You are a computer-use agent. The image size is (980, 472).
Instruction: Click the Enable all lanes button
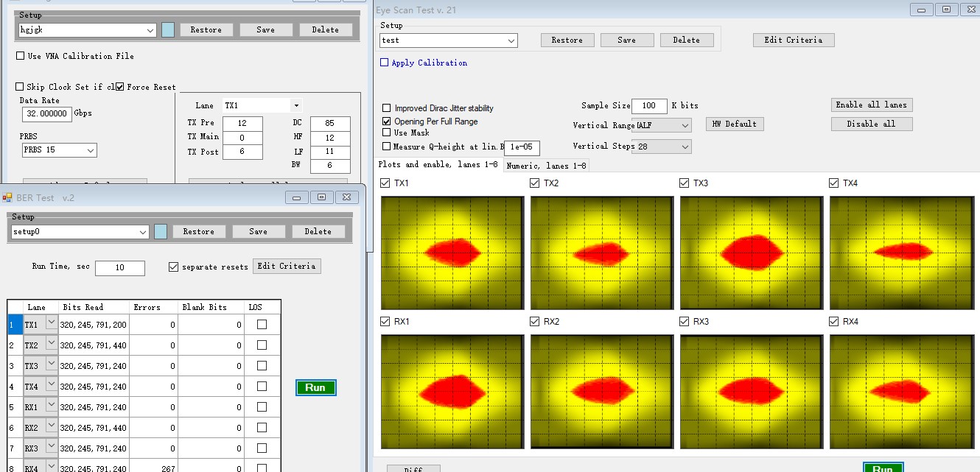coord(872,105)
